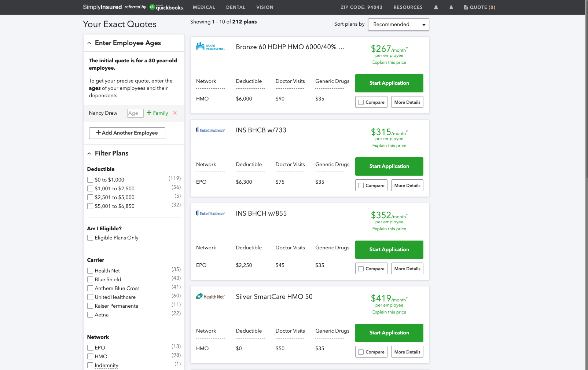The width and height of the screenshot is (588, 370).
Task: Open the Sort plans by Recommended dropdown
Action: point(398,24)
